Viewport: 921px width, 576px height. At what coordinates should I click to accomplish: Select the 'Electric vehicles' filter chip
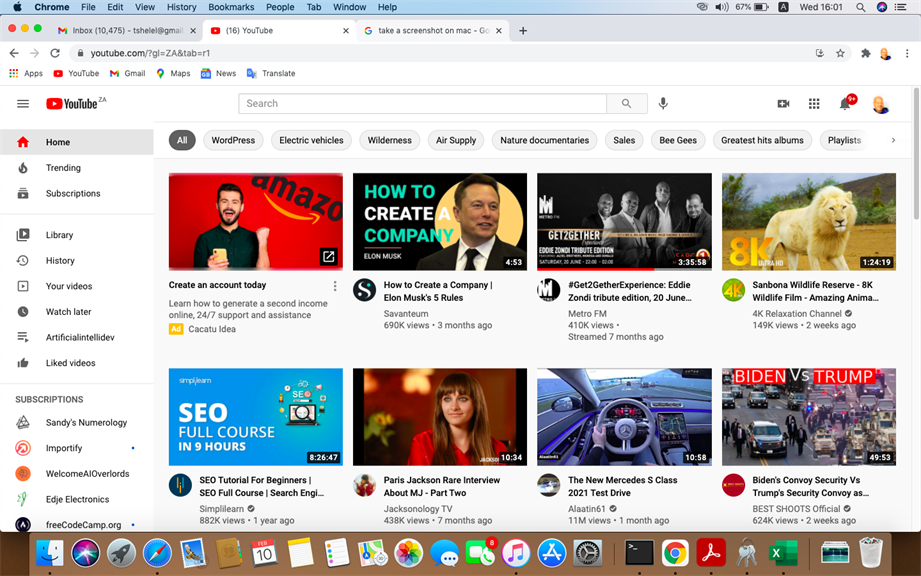[x=311, y=141]
